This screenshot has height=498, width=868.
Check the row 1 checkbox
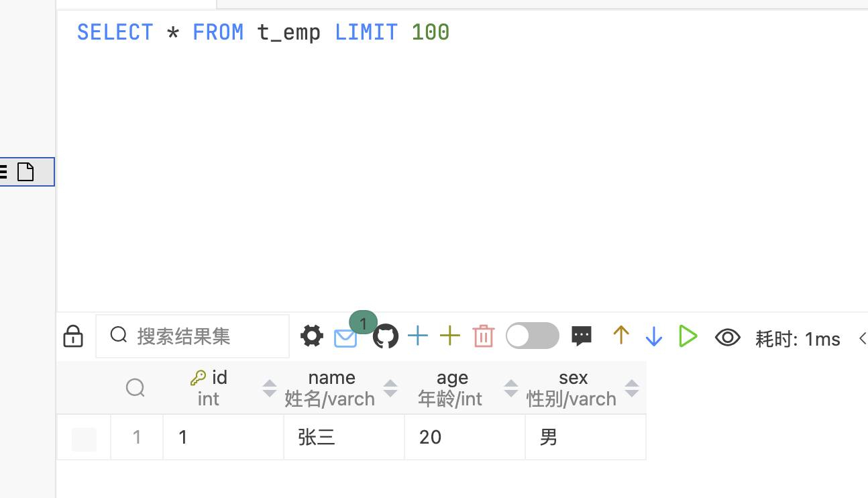(84, 439)
